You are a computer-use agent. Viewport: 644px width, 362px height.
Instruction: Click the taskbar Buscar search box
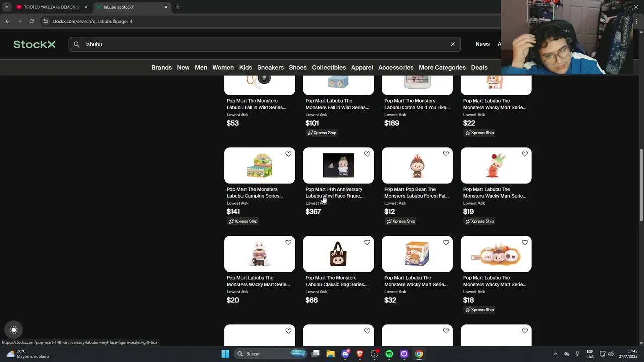click(x=270, y=354)
